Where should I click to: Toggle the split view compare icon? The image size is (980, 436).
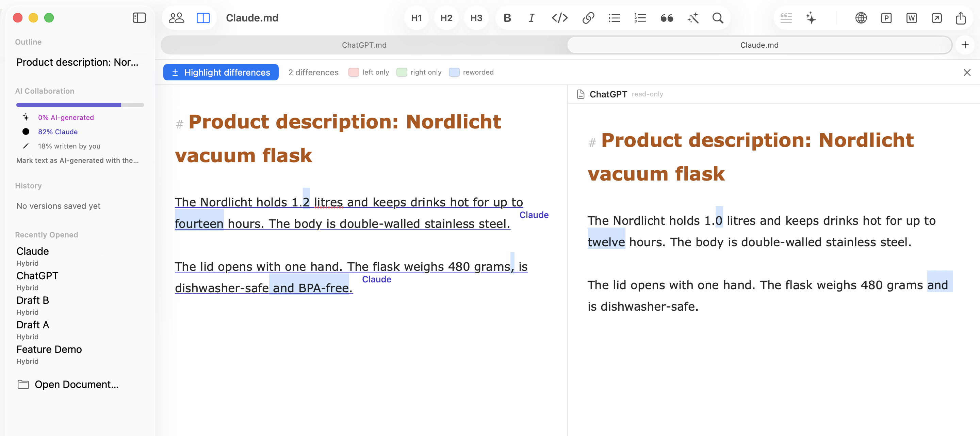[x=203, y=18]
